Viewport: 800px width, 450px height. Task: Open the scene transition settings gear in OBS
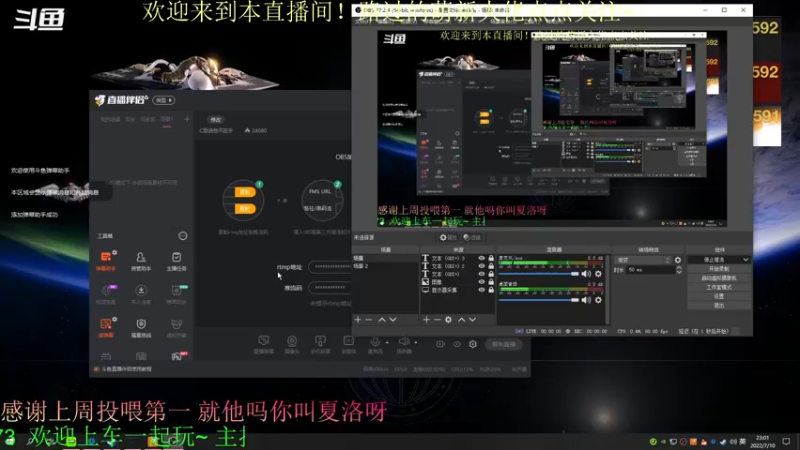point(678,260)
